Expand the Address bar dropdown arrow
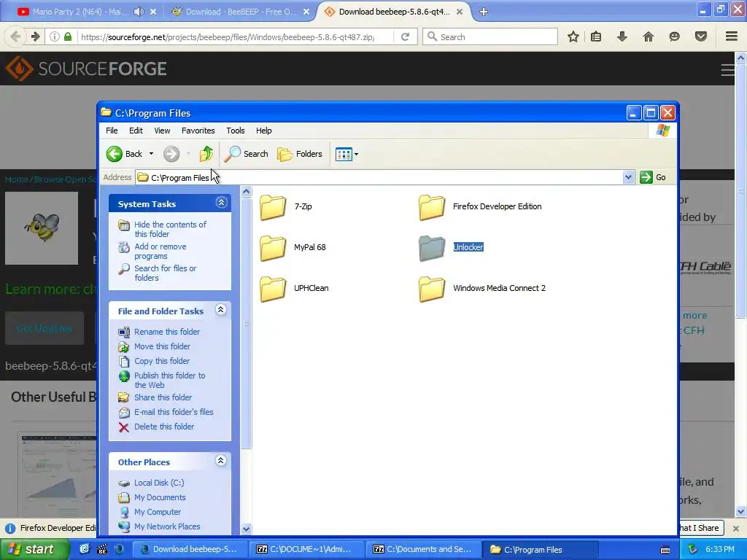747x560 pixels. coord(628,178)
